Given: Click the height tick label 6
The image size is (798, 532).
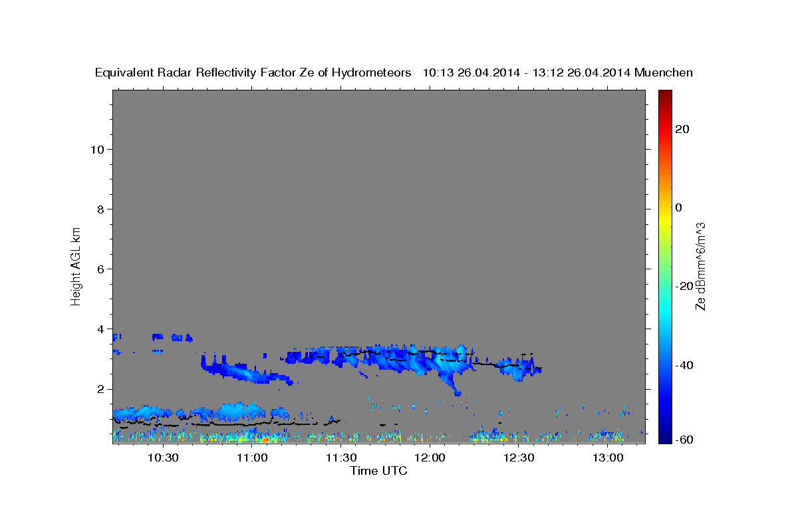Looking at the screenshot, I should pos(101,269).
